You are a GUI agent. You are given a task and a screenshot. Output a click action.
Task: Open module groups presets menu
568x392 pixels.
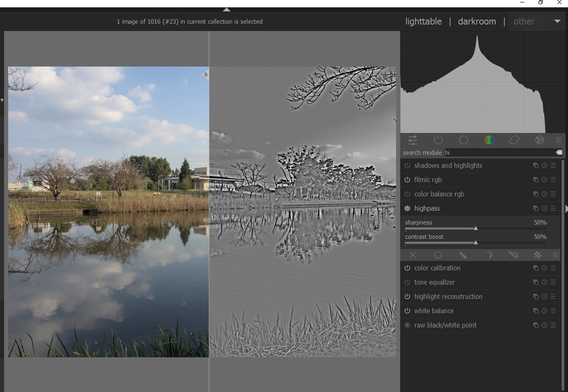[559, 140]
